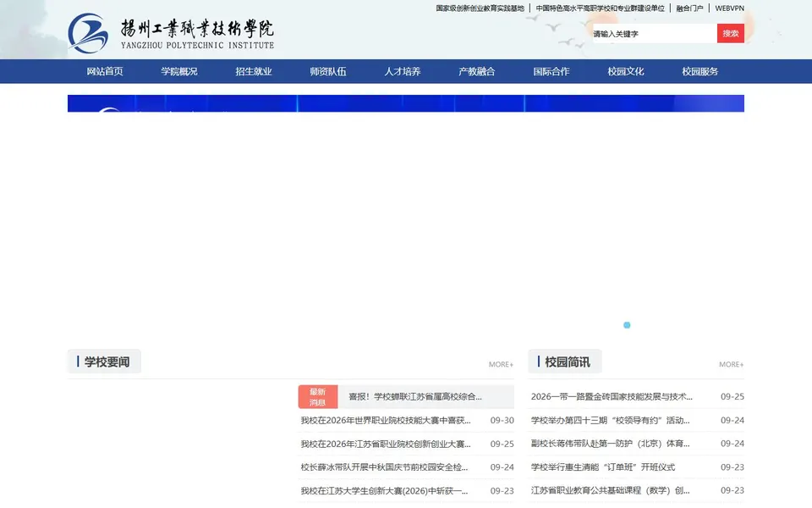The width and height of the screenshot is (812, 508).
Task: Open the 产教融合 menu item
Action: pyautogui.click(x=477, y=71)
